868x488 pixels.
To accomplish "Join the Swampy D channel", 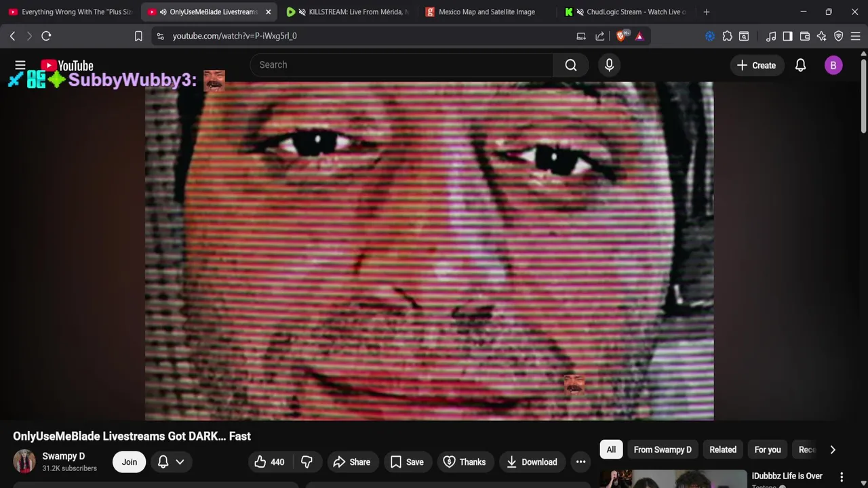I will (x=129, y=462).
